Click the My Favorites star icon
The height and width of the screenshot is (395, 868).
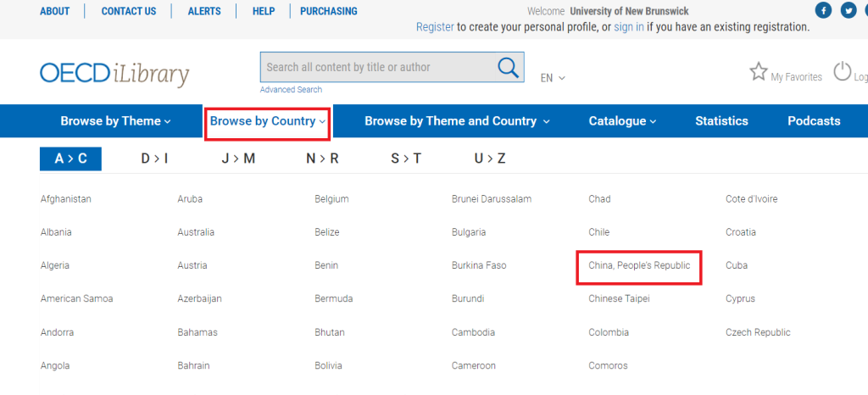pos(759,72)
